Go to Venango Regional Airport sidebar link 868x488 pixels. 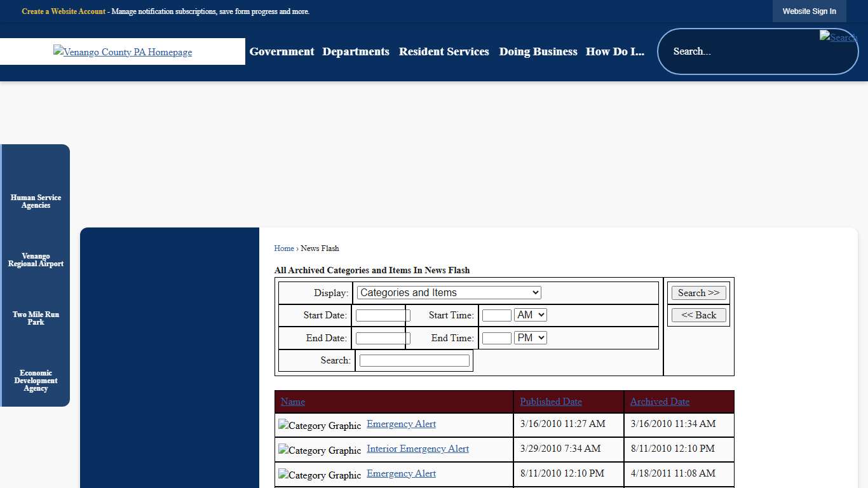click(36, 260)
